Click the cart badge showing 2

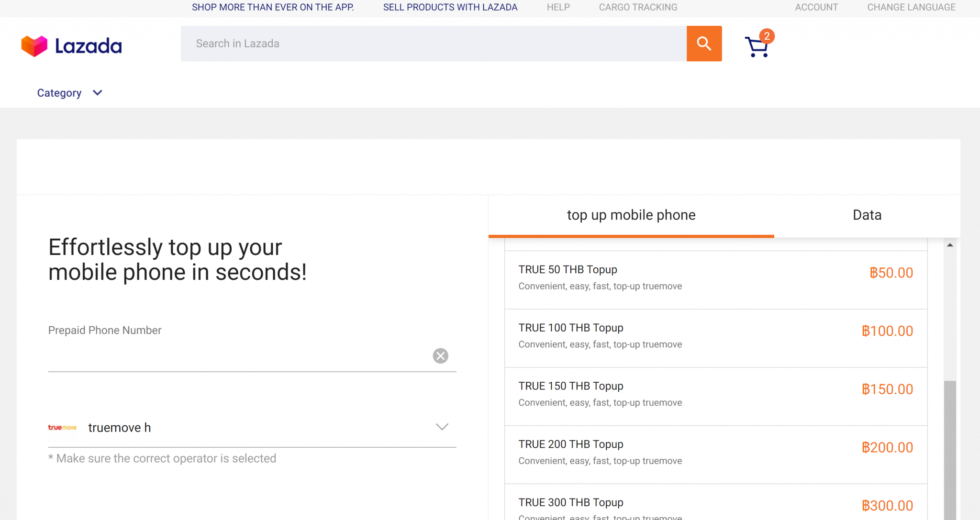[767, 36]
